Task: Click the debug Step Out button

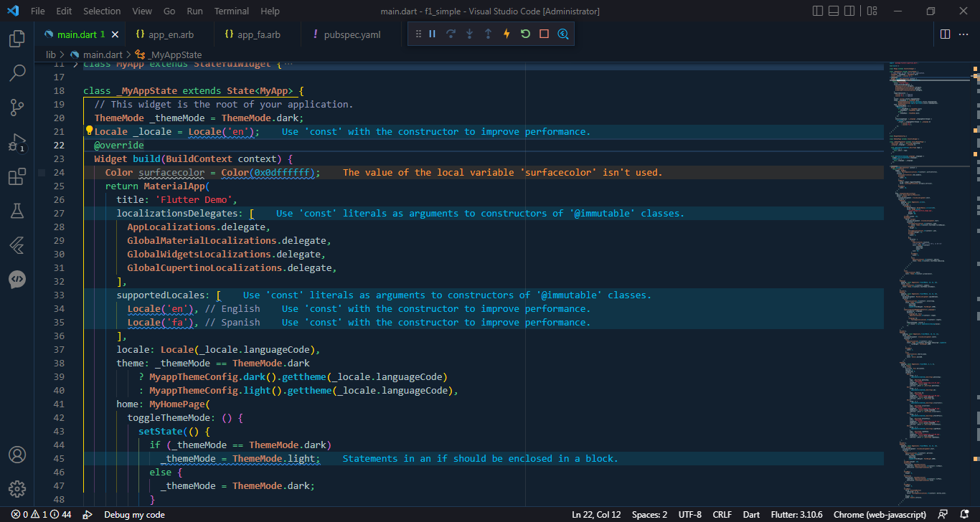Action: click(x=488, y=34)
